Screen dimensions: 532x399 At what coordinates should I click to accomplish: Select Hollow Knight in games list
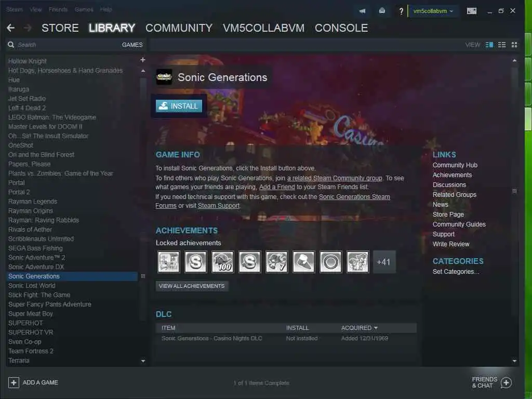tap(27, 61)
